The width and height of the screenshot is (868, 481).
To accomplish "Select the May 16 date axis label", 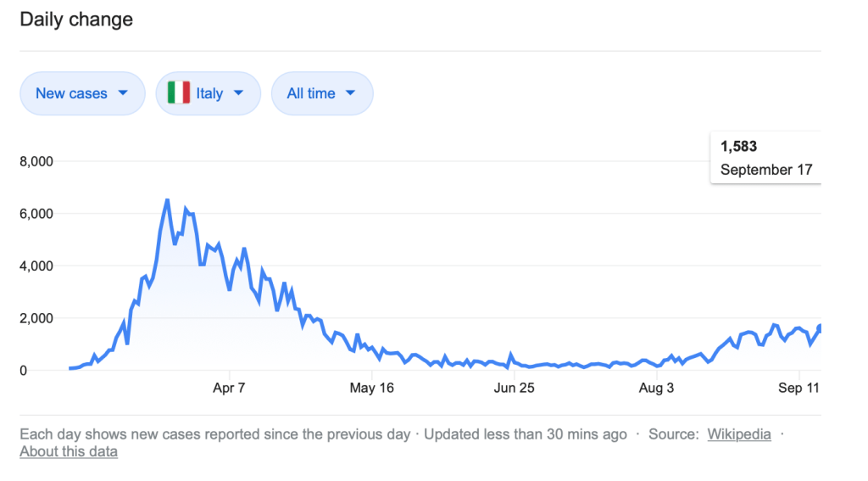I will click(373, 389).
